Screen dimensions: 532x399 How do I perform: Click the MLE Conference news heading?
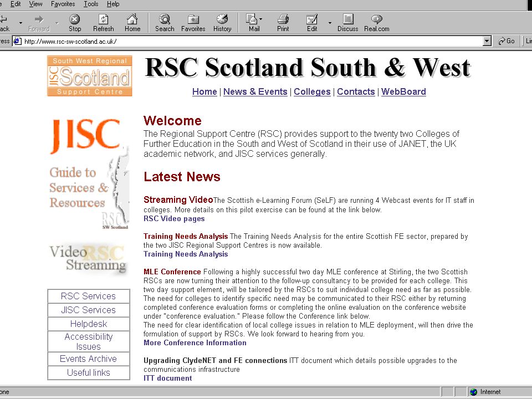click(172, 272)
